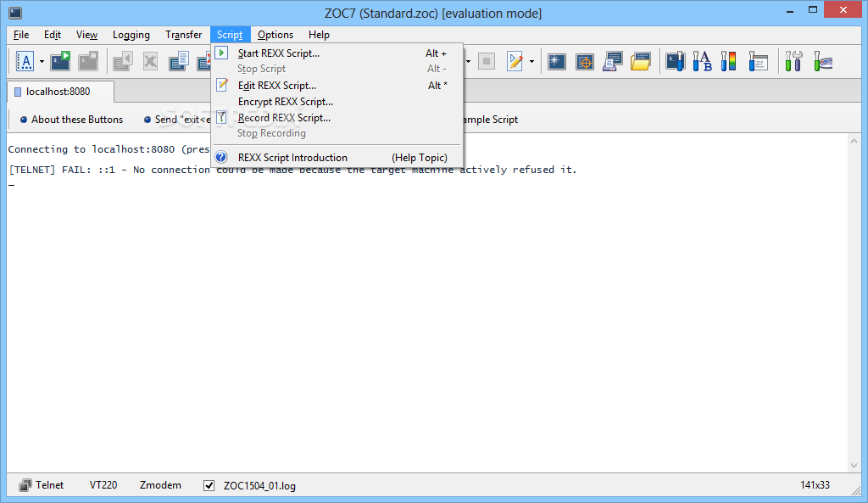Open the color gradient settings icon
This screenshot has height=503, width=868.
tap(728, 61)
